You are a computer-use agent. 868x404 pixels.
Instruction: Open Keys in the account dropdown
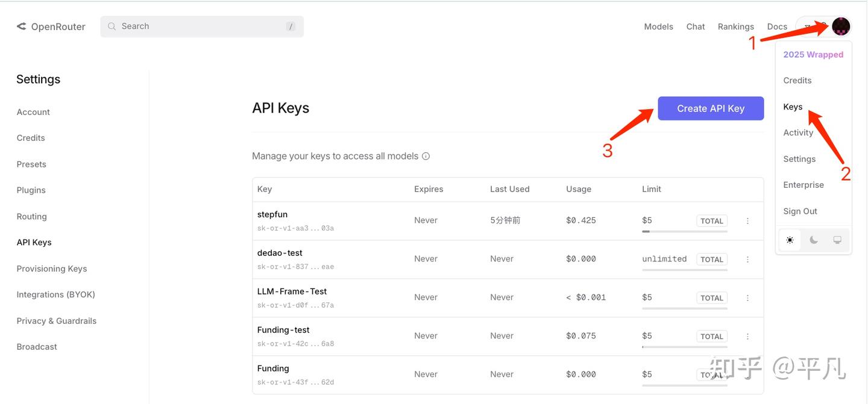tap(793, 107)
